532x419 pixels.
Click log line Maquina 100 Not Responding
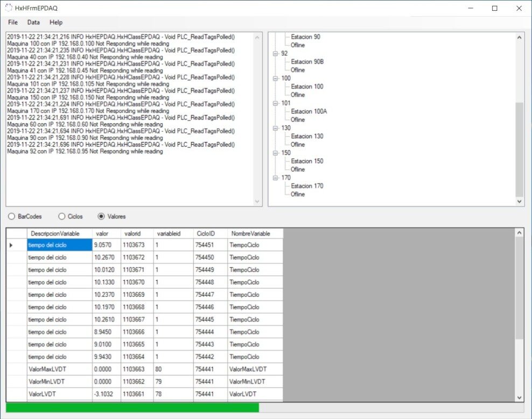88,44
